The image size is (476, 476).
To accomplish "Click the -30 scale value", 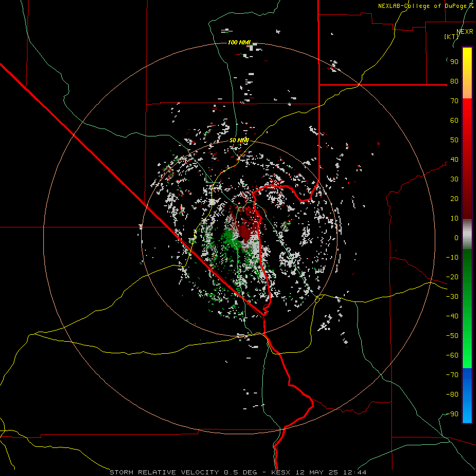I will [x=452, y=297].
